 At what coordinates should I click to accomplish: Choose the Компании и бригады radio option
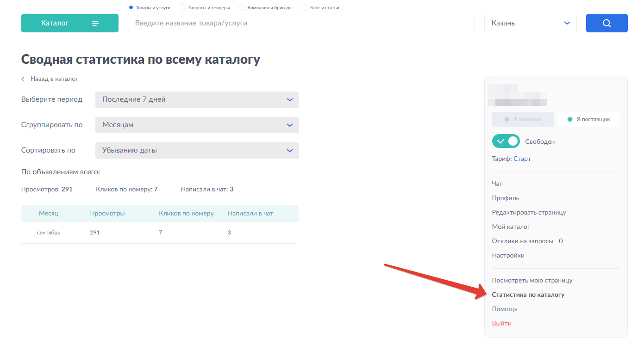click(x=242, y=7)
